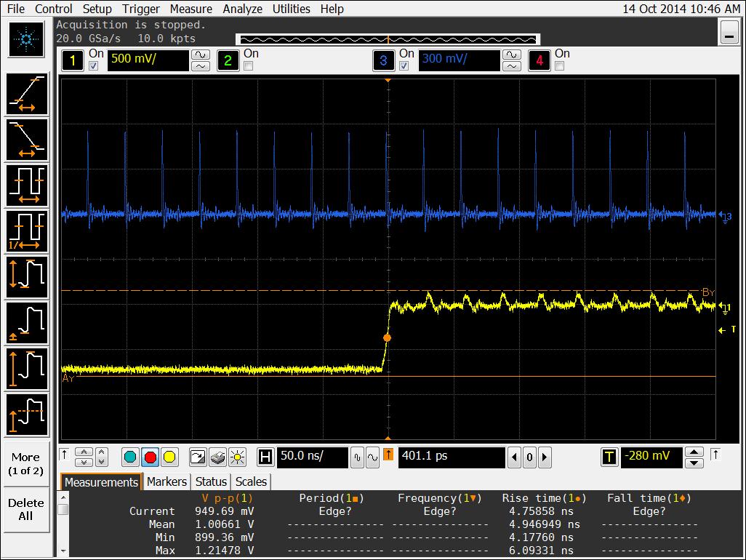Edit timebase 50.0 ns/ field

coord(313,457)
